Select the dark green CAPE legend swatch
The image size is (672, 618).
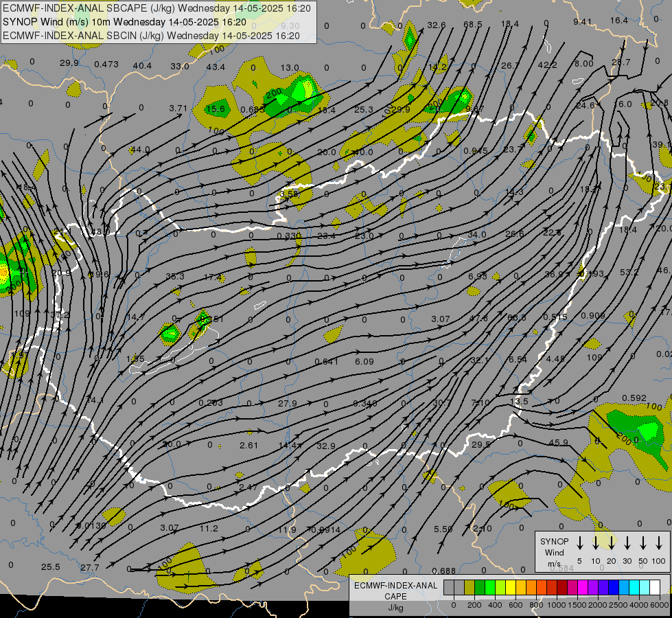coord(480,587)
